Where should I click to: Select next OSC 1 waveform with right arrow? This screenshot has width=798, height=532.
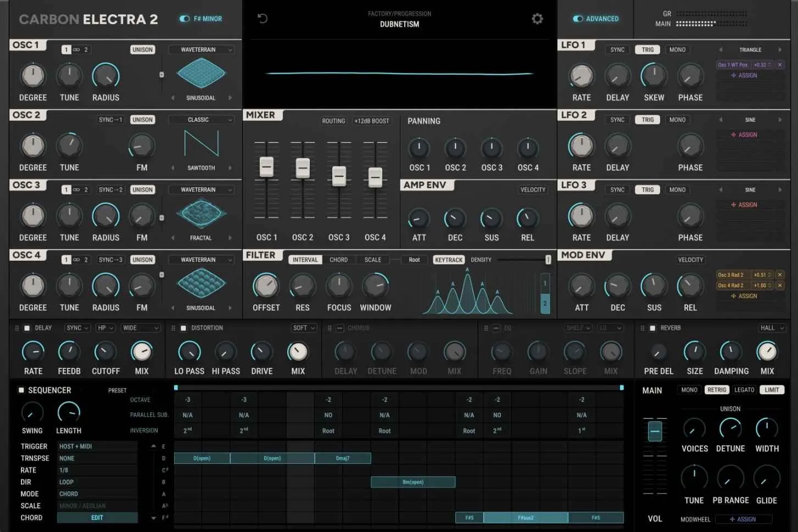[x=230, y=98]
